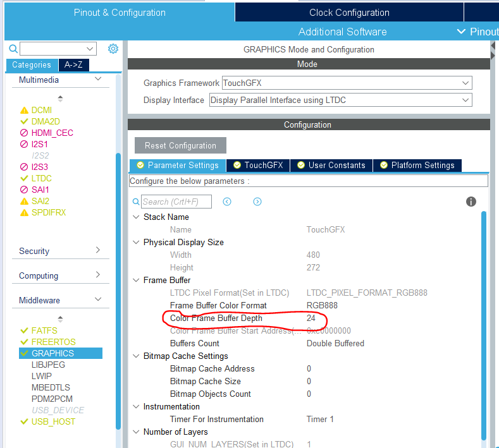Screen dimensions: 499x448
Task: Collapse the Instrumentation section
Action: [136, 407]
